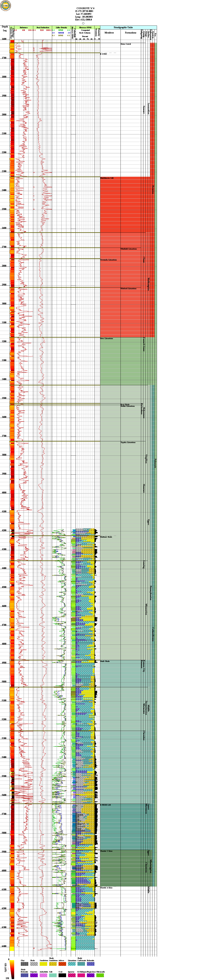Click the Heebner Shale member label
Viewport: 204px width, 980px height.
click(x=106, y=537)
